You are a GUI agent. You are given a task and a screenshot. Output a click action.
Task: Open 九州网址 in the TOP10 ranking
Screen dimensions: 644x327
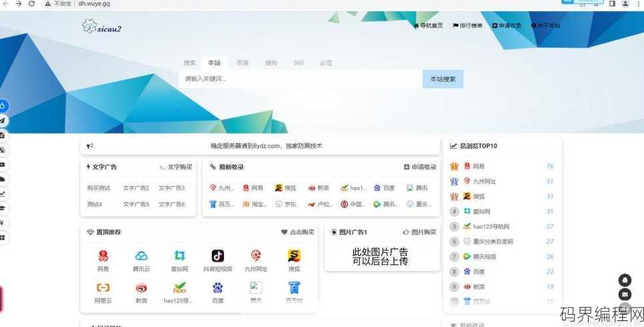(x=484, y=182)
